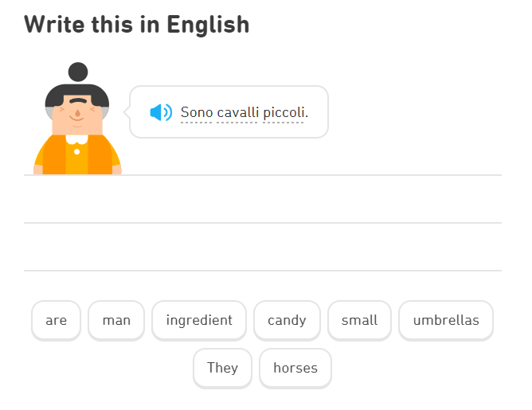
Task: Play the sentence audio speaker icon
Action: (161, 112)
